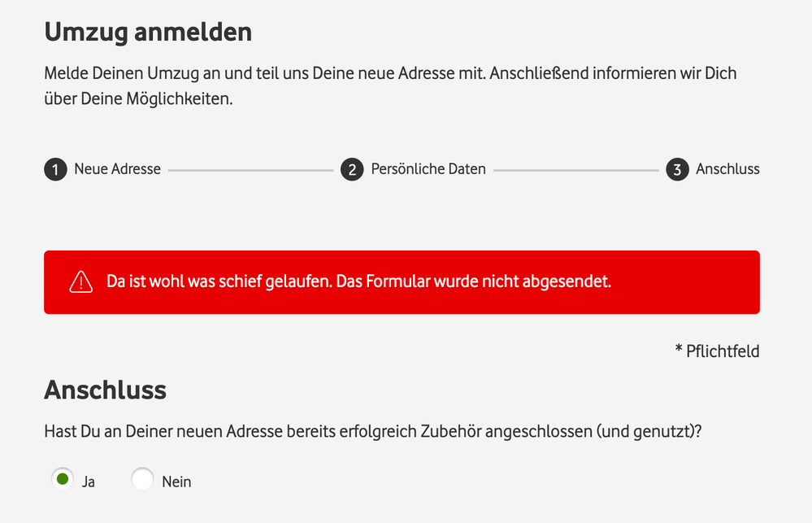The height and width of the screenshot is (523, 812).
Task: Switch to the "Anschluss" step label in the stepper
Action: click(727, 169)
